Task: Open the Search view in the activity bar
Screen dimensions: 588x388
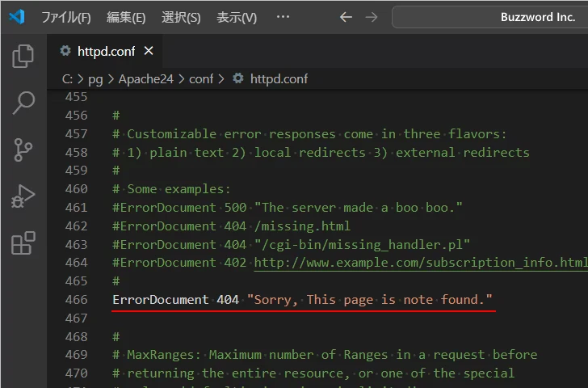Action: point(23,103)
